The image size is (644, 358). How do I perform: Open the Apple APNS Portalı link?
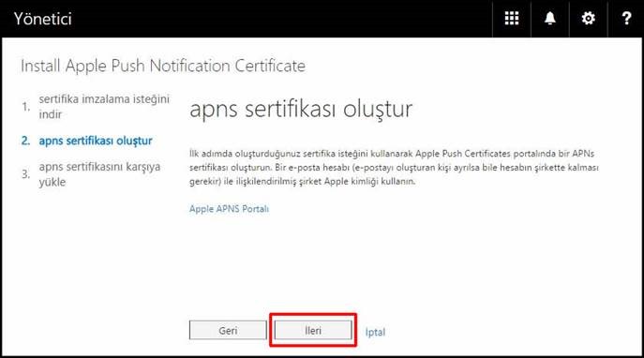229,209
